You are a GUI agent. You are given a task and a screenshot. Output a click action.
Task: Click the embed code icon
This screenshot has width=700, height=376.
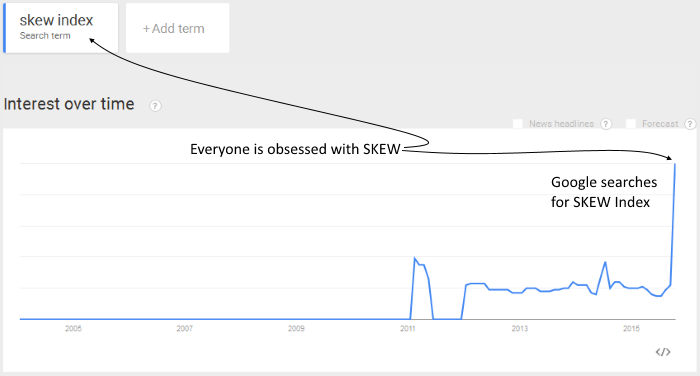point(663,352)
